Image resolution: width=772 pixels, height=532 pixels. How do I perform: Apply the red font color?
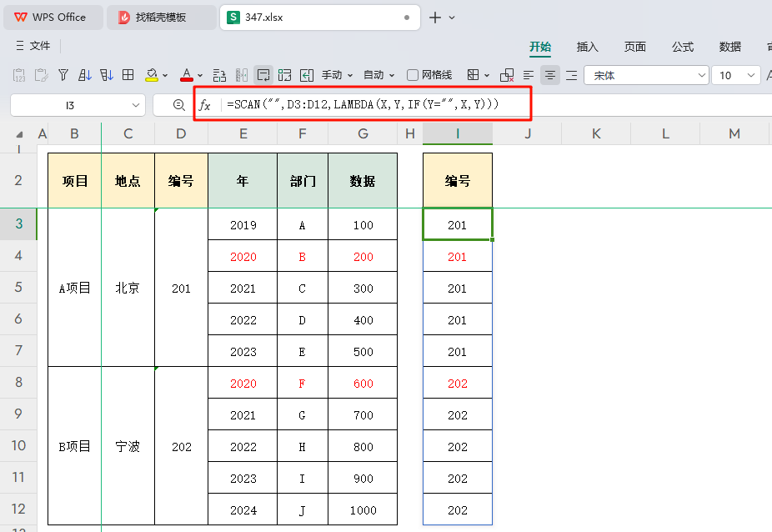click(187, 75)
